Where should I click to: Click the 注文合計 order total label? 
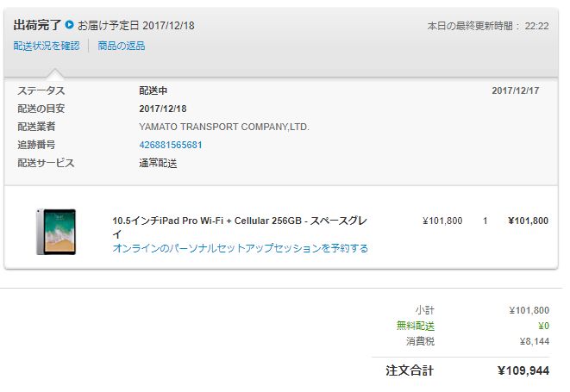pyautogui.click(x=410, y=370)
